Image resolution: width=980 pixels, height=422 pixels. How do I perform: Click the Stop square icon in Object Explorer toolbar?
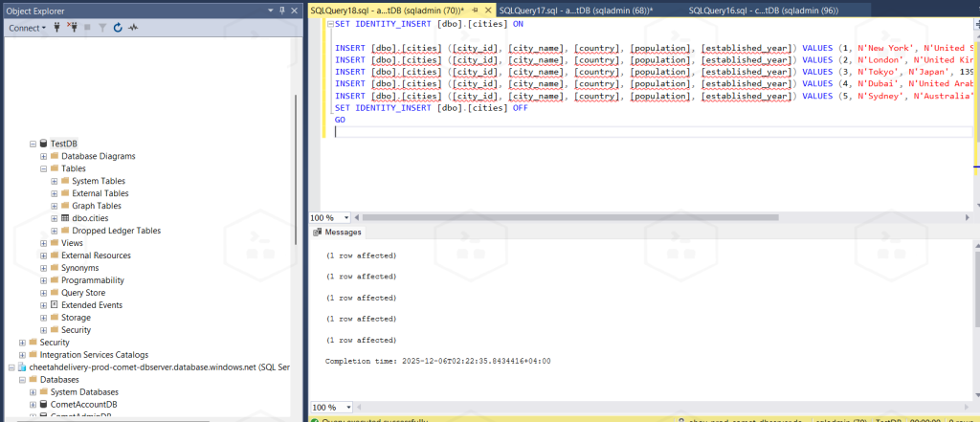88,28
